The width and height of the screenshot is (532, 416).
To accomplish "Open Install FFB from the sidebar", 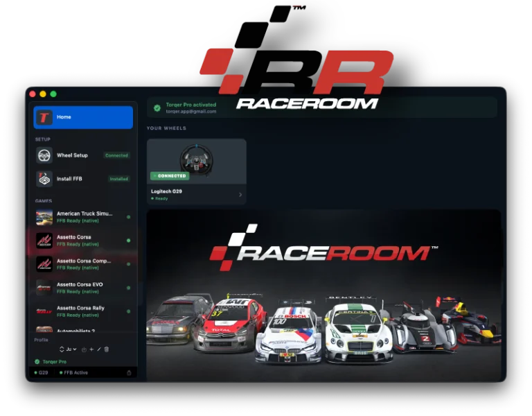I will pos(83,179).
